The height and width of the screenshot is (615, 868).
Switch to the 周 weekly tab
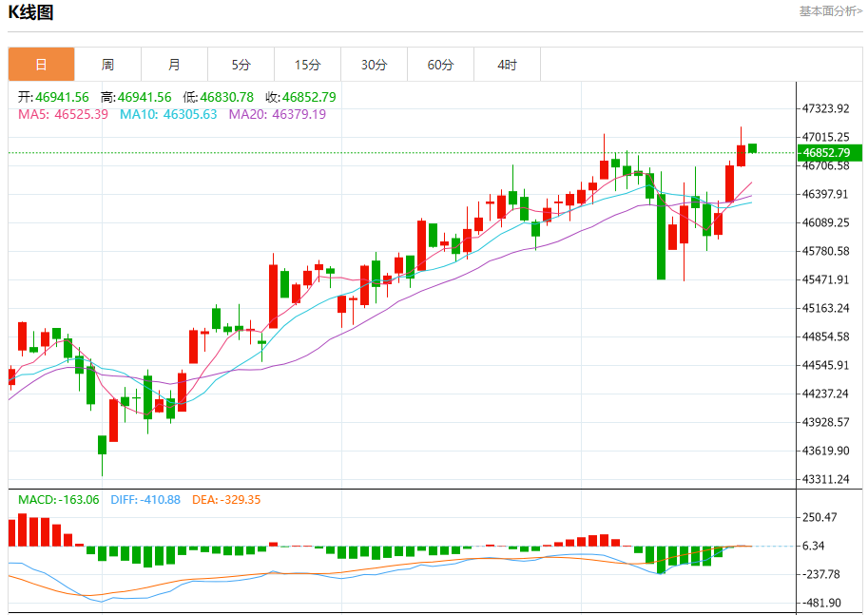coord(107,65)
